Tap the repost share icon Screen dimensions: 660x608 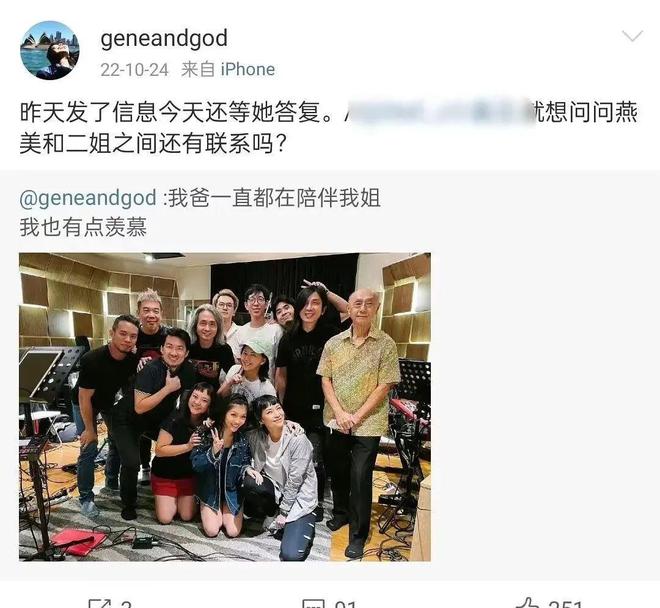click(100, 604)
